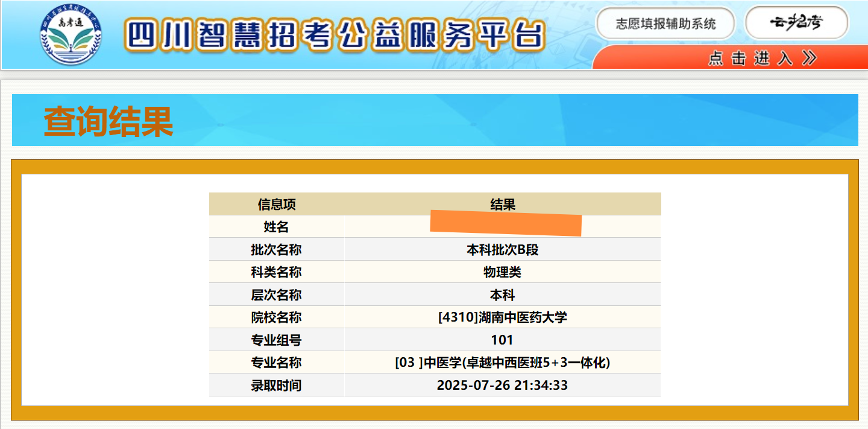Select the 物理类 value cell
The image size is (868, 429).
pos(502,272)
